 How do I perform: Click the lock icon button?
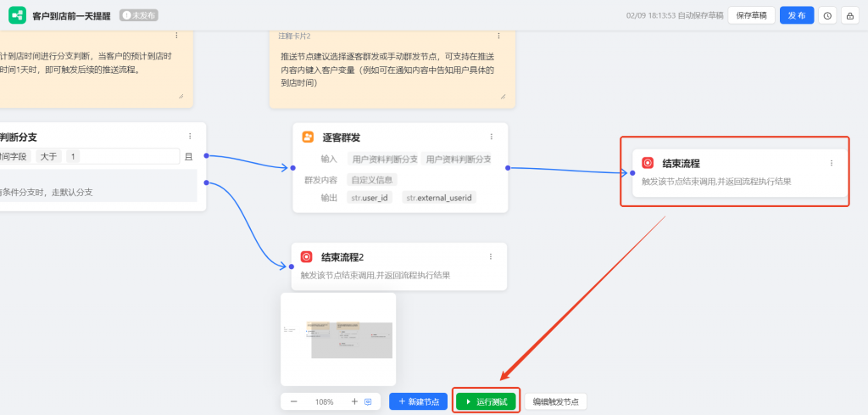tap(850, 15)
